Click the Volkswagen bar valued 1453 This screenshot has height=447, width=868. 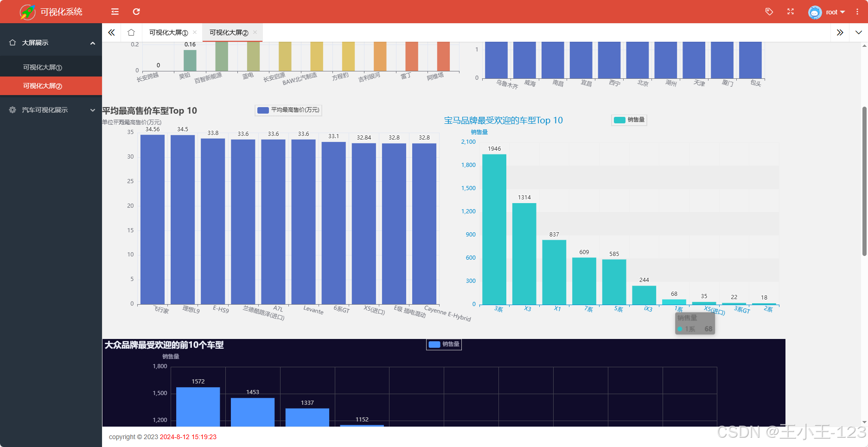[x=253, y=412]
